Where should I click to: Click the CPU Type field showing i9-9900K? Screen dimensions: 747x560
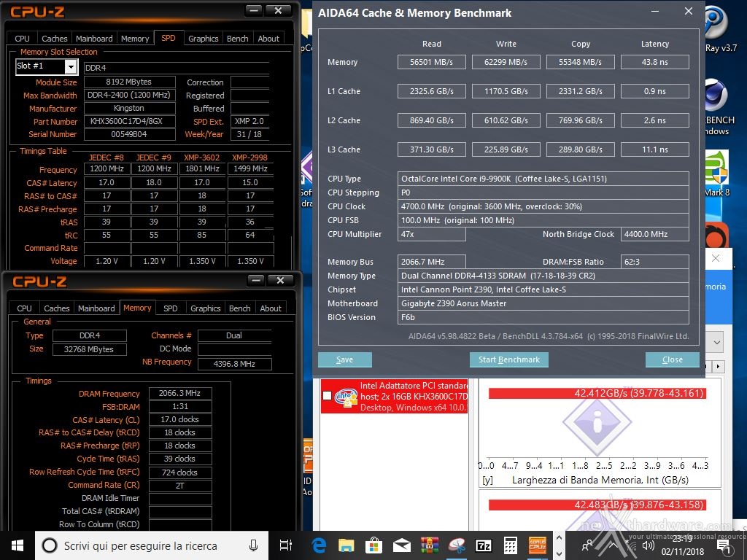pyautogui.click(x=543, y=179)
